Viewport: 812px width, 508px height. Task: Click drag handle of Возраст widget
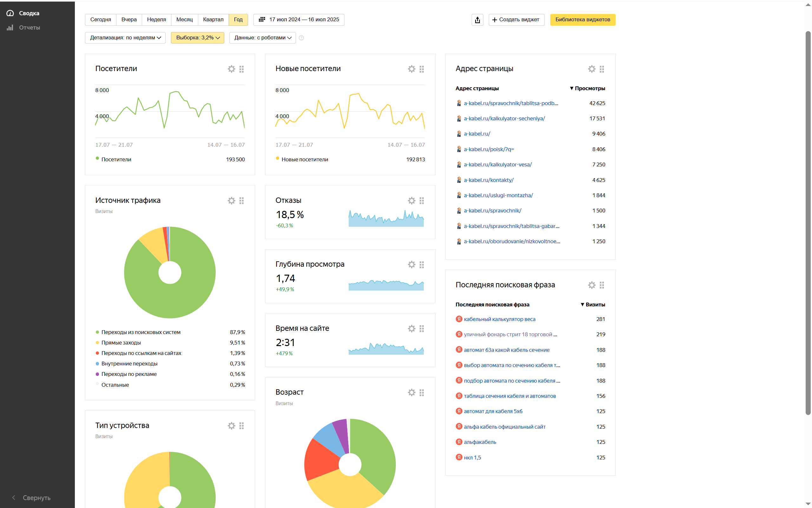(x=422, y=392)
